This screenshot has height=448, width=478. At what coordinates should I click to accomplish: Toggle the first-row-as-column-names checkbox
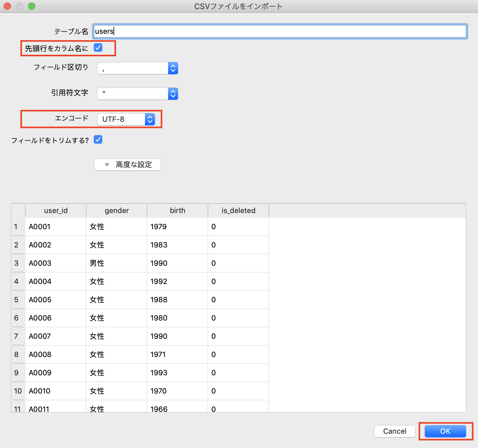tap(98, 48)
